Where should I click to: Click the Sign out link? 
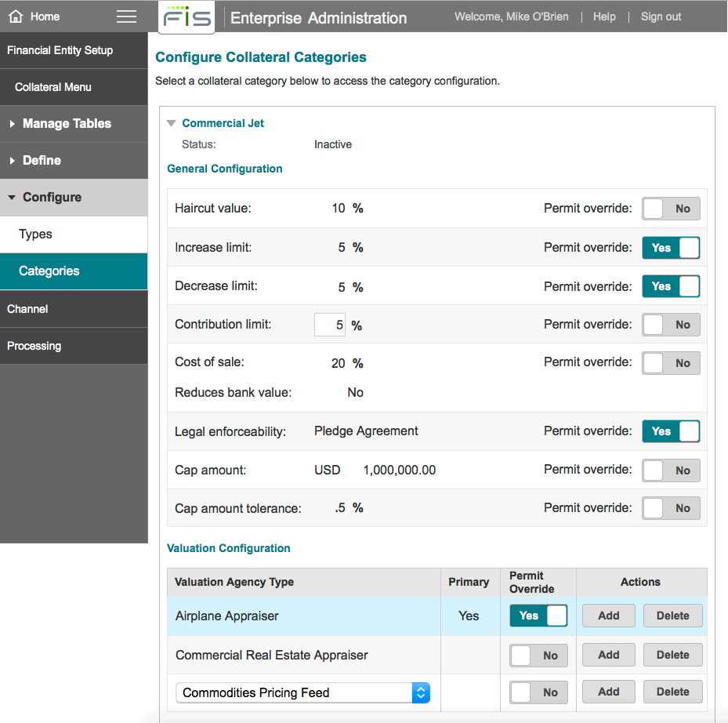pos(661,16)
